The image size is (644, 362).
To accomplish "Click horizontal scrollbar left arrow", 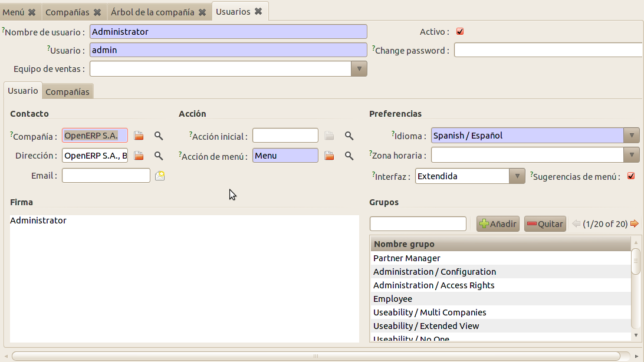I will point(6,356).
